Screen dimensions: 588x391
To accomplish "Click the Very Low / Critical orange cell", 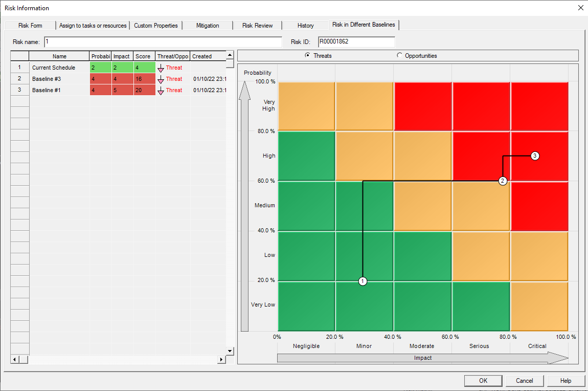I will [x=539, y=306].
